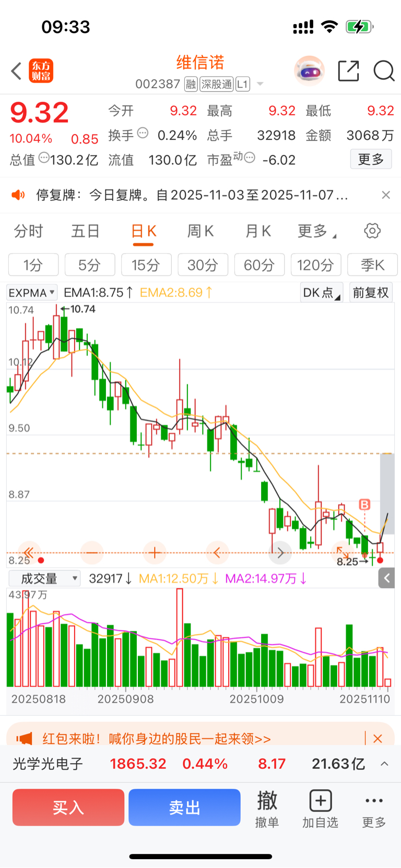
Task: Open the 东方财富 logo icon
Action: tap(41, 71)
